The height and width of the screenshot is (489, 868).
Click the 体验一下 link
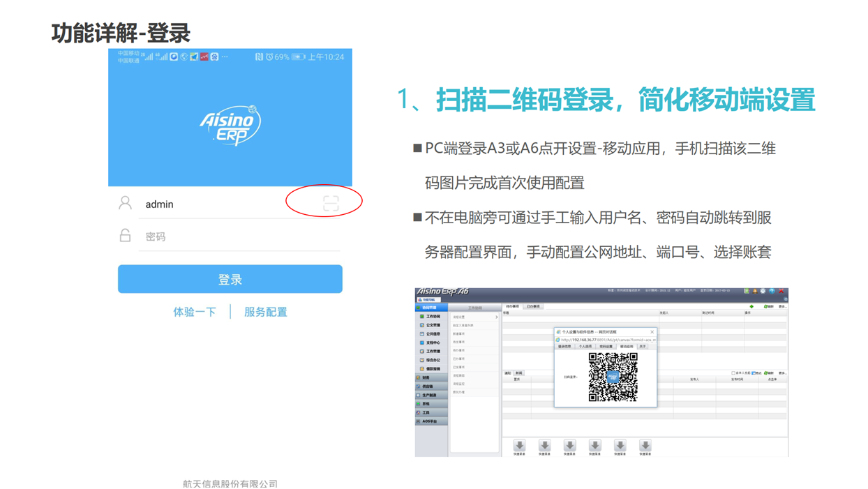click(195, 312)
